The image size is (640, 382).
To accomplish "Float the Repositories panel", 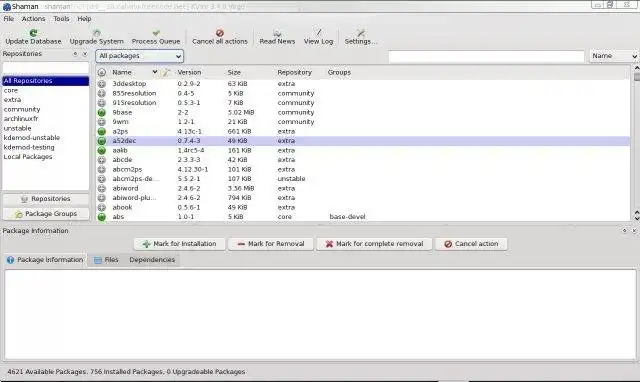I will click(75, 54).
